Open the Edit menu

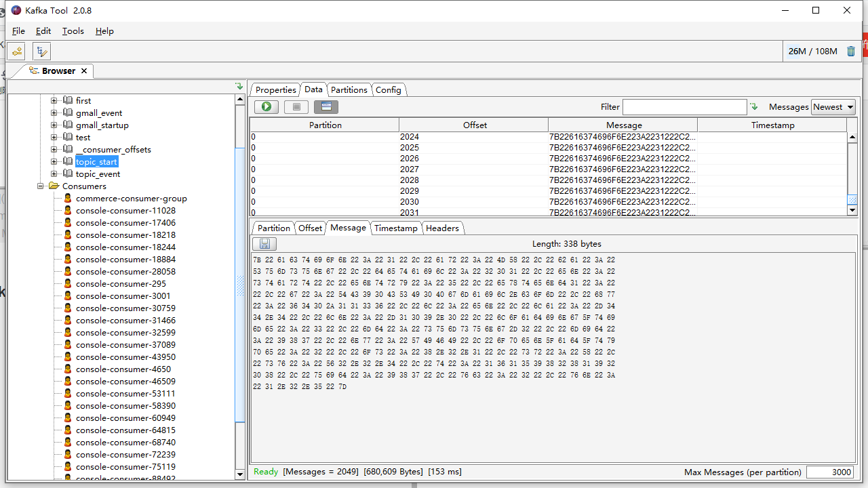click(43, 31)
